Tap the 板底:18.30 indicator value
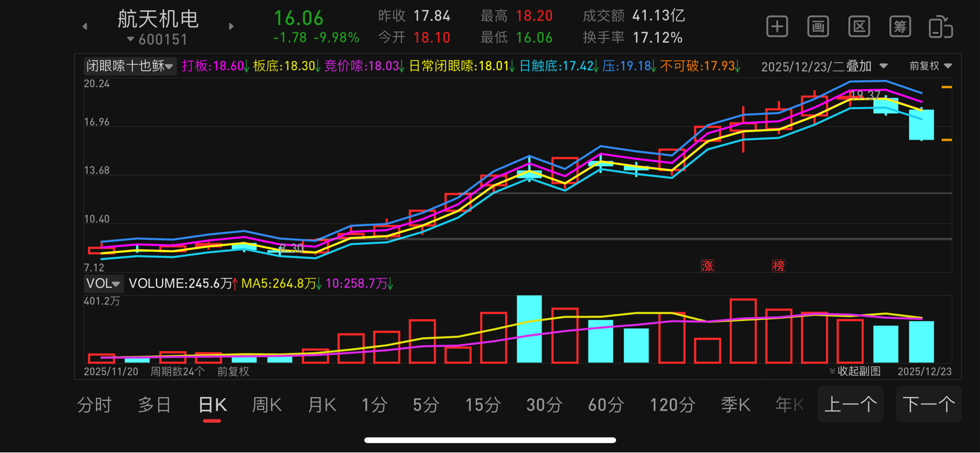The image size is (980, 453). click(287, 66)
